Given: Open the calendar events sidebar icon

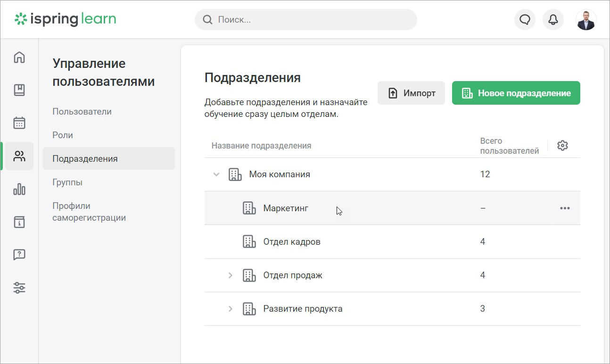Looking at the screenshot, I should [x=19, y=123].
